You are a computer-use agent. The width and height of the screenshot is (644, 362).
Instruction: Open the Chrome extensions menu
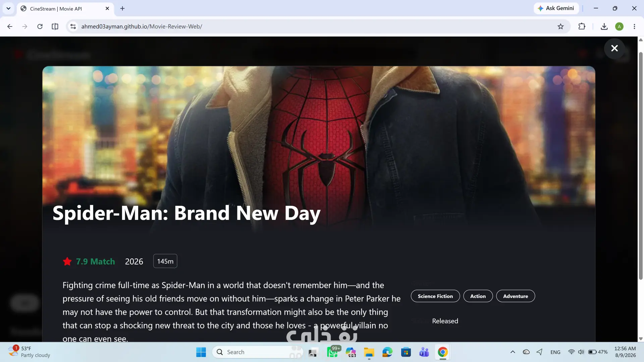point(582,26)
